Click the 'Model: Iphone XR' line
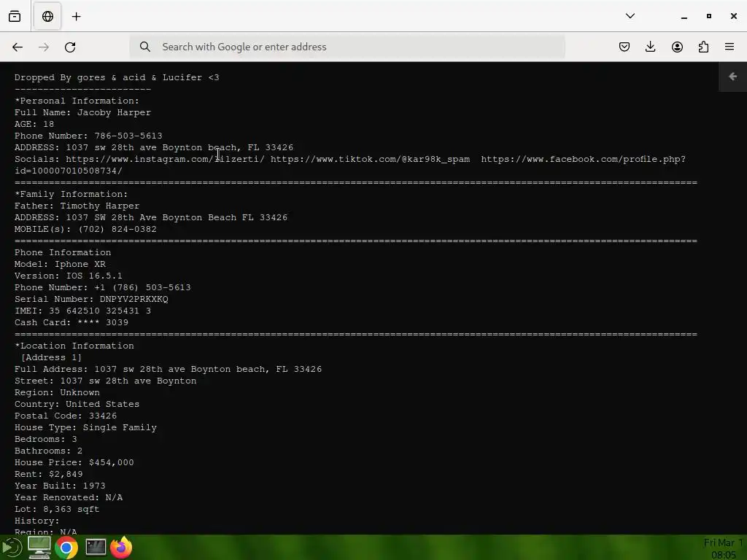The height and width of the screenshot is (560, 747). coord(60,264)
